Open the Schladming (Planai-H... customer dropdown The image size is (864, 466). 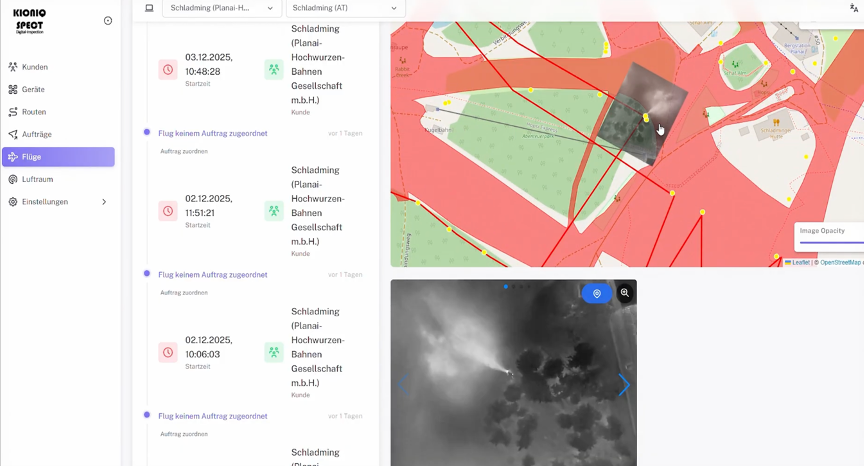(x=220, y=8)
